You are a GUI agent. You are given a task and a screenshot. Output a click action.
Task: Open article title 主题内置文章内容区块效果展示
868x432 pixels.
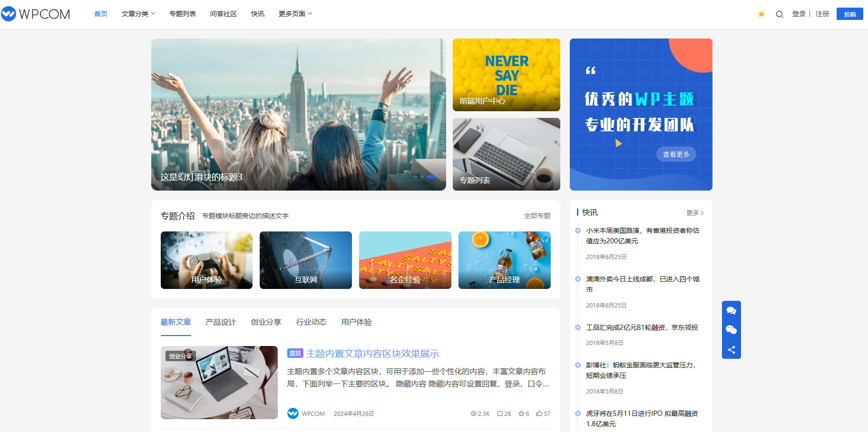tap(372, 354)
